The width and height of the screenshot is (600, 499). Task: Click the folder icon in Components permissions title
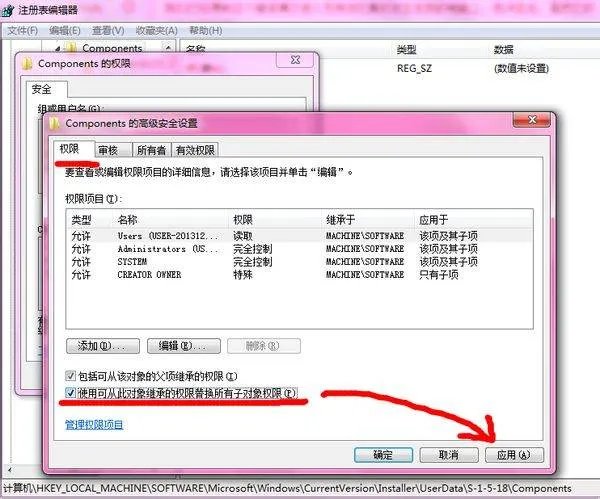pyautogui.click(x=27, y=64)
